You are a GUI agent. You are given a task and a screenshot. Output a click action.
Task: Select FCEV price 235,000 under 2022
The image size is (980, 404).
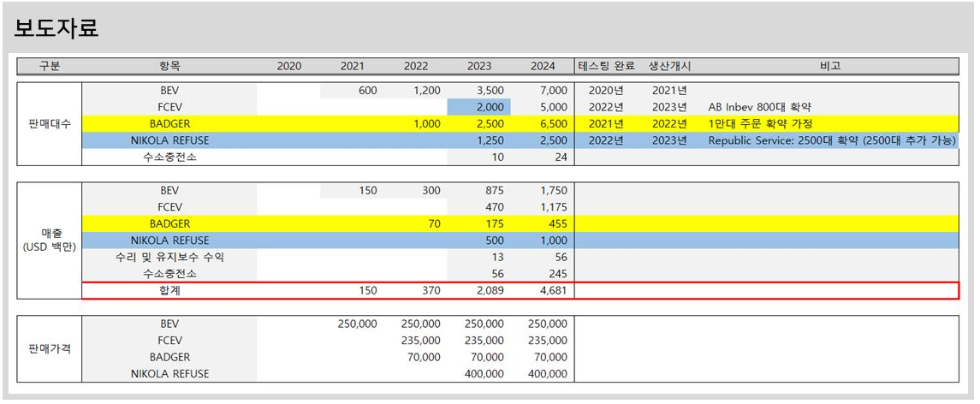[x=420, y=341]
